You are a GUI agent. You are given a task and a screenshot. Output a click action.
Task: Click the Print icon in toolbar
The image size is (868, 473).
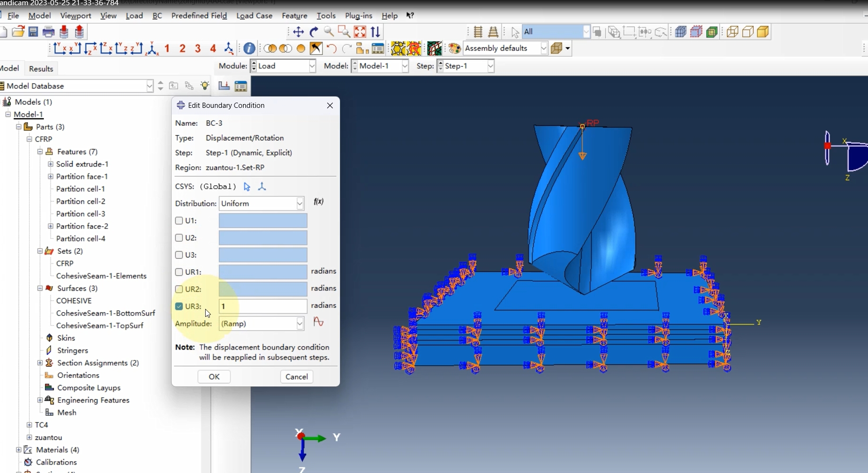coord(48,32)
